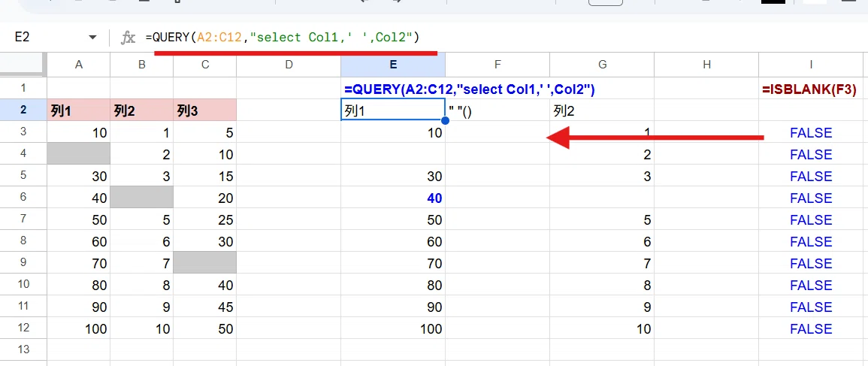
Task: Select column I header
Action: click(811, 65)
